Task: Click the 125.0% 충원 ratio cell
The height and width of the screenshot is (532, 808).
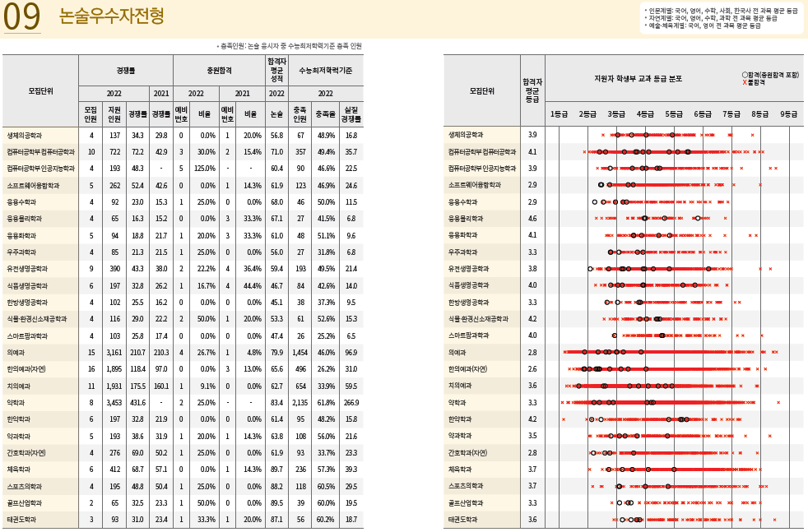Action: point(205,169)
